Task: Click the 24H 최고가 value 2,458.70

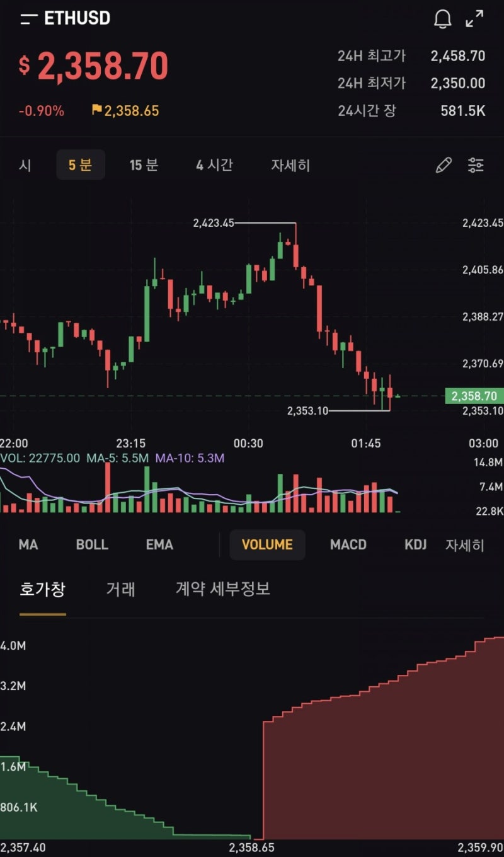Action: tap(457, 56)
